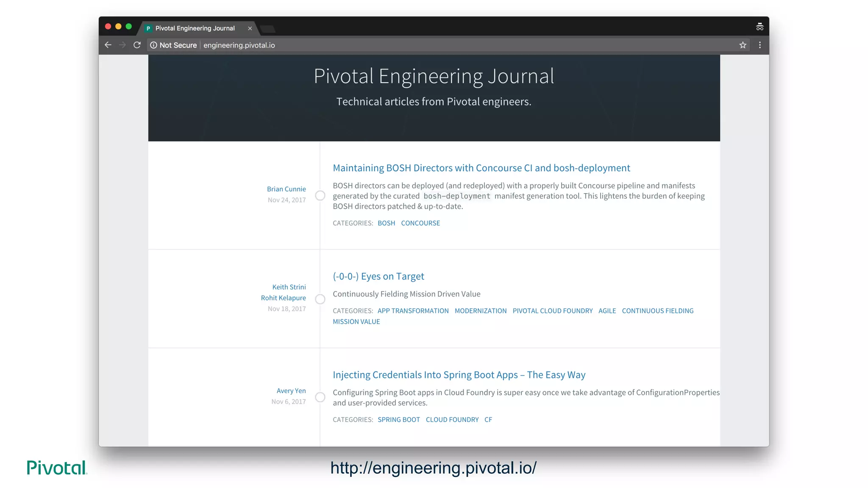This screenshot has width=868, height=488.
Task: Click the timeline circle beside Brian Cunnie's post
Action: point(320,195)
